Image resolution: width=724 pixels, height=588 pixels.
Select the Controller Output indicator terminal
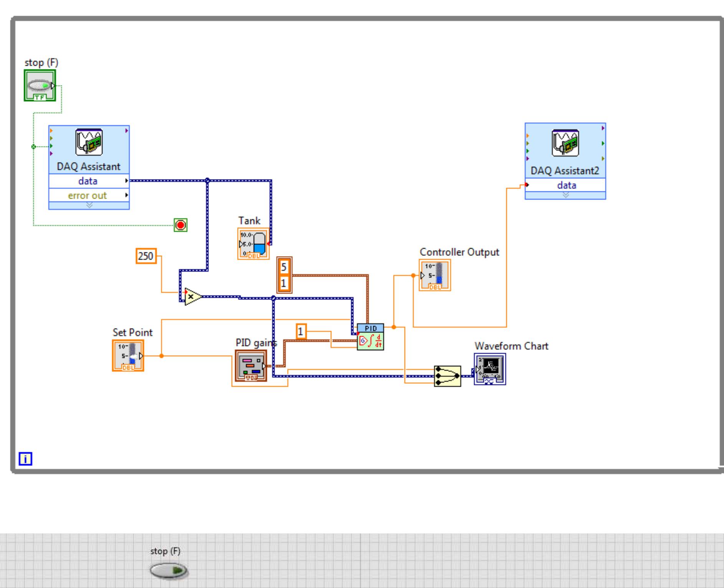coord(435,275)
